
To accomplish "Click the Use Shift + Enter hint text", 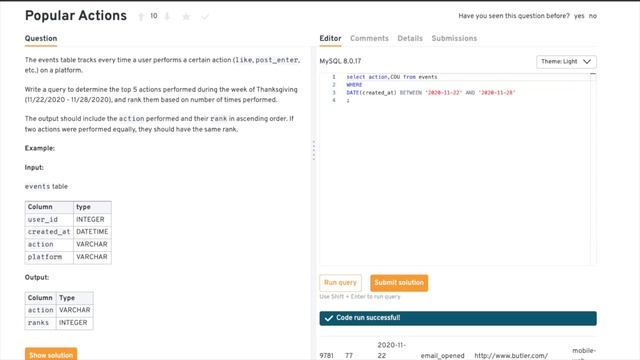I will coord(360,297).
